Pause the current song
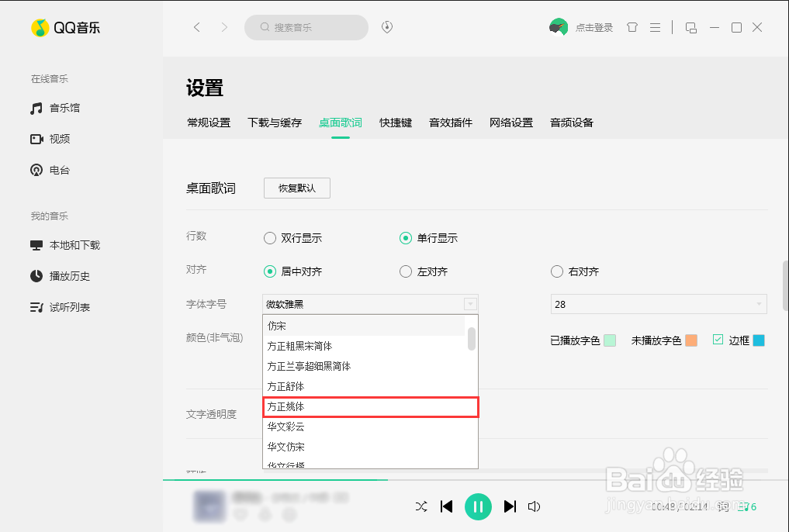Viewport: 789px width, 532px height. [x=478, y=506]
